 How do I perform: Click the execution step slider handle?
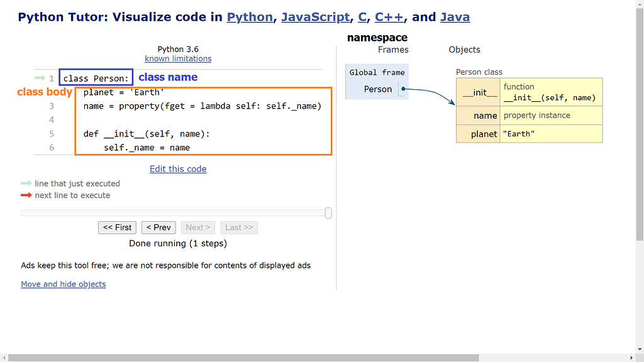point(328,213)
